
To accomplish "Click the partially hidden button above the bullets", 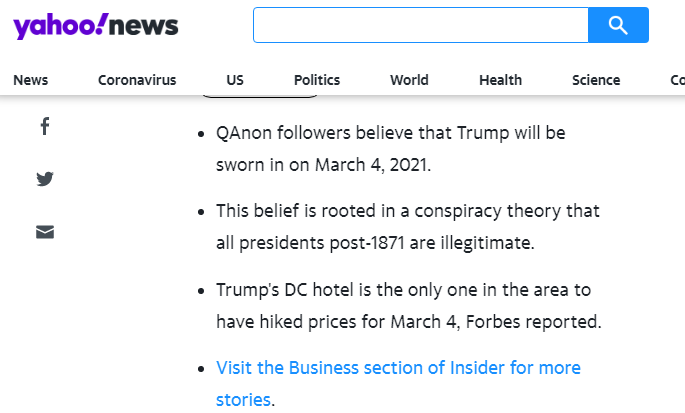I will pyautogui.click(x=260, y=95).
